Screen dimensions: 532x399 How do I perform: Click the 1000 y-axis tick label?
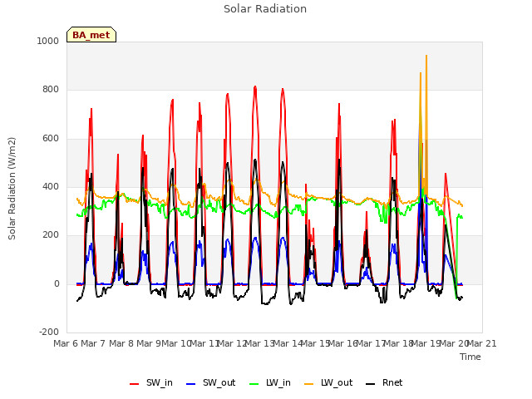48,41
